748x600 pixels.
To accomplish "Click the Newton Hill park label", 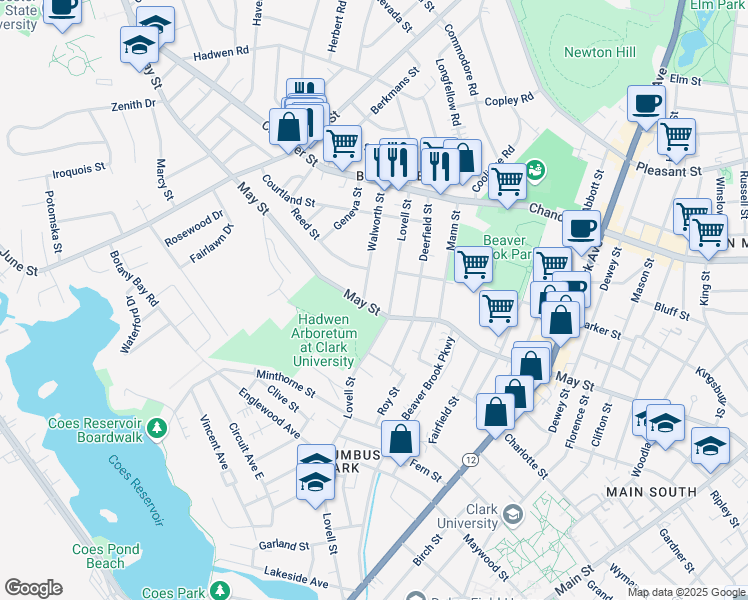I will [x=600, y=52].
